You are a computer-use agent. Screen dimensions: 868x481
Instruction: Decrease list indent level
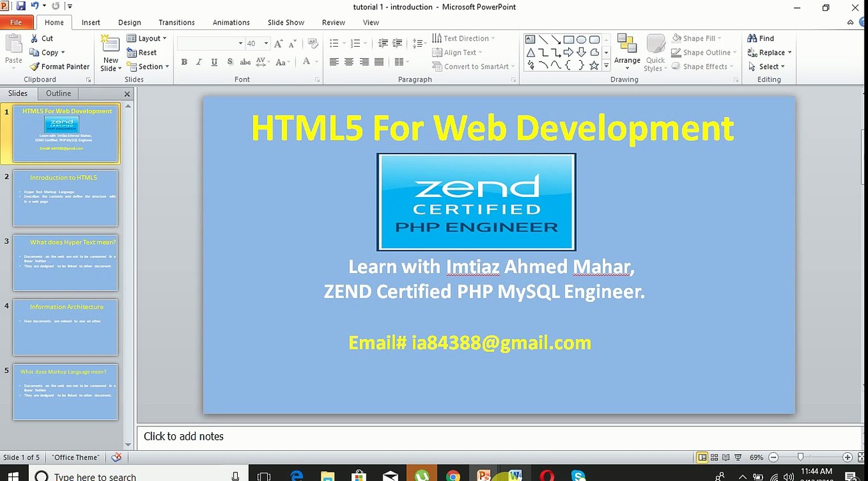coord(383,43)
